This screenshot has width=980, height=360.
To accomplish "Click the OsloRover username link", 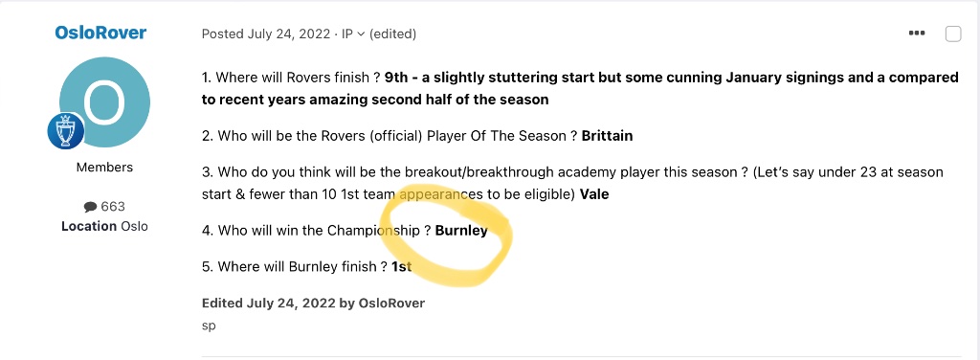I will pos(100,34).
